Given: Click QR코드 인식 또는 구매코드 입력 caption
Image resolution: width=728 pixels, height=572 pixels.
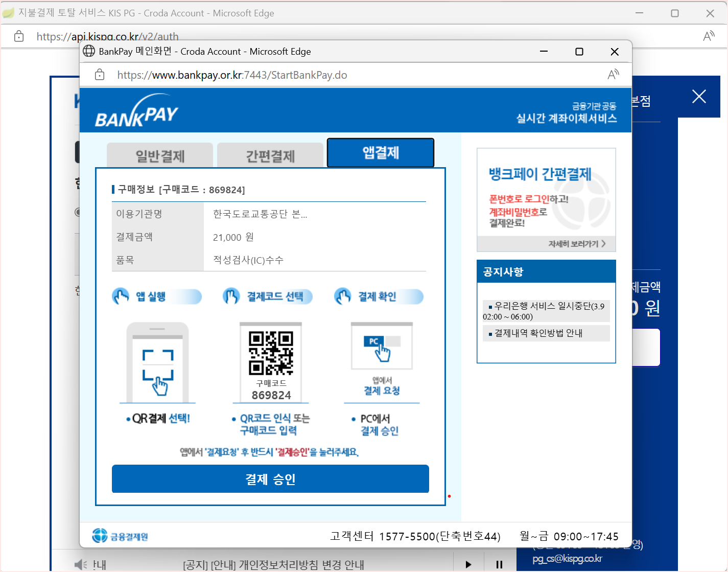Looking at the screenshot, I should pos(271,424).
